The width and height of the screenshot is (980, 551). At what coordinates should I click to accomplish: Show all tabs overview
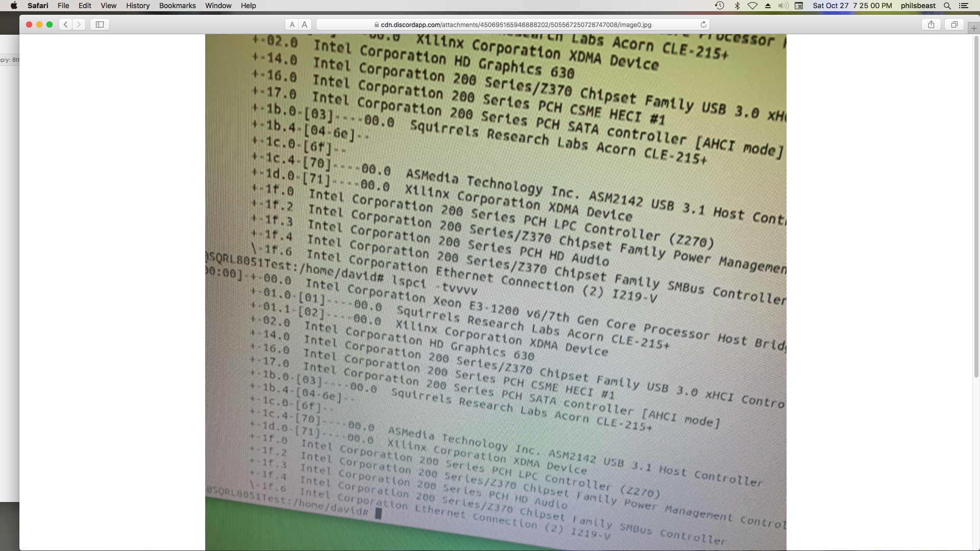[x=954, y=24]
